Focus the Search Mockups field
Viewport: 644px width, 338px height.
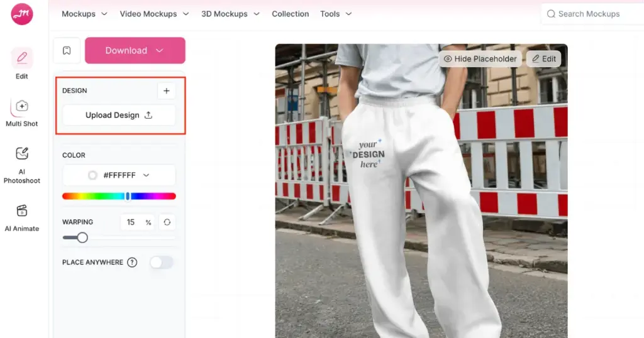[592, 14]
